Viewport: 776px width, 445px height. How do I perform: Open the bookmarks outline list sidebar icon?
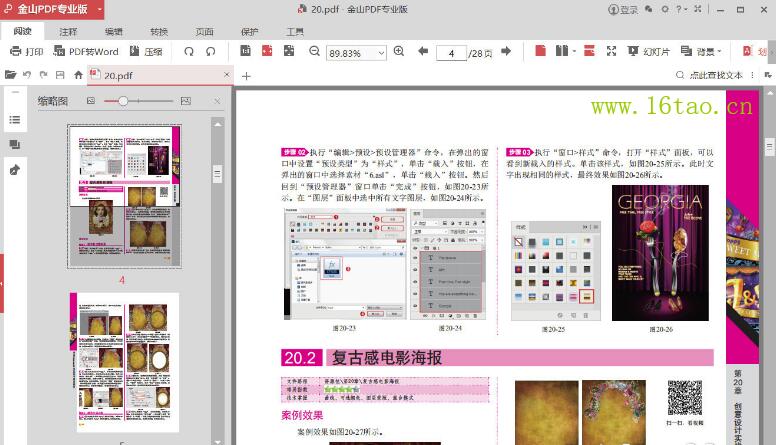14,120
